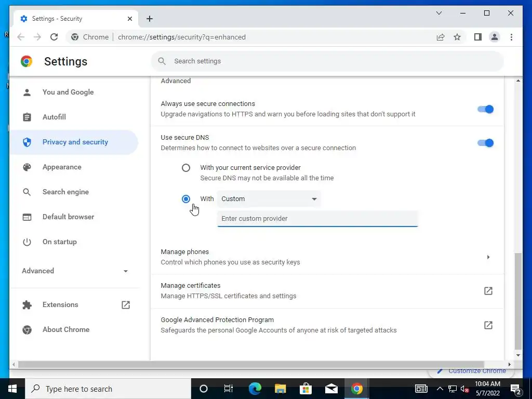Click scrollbar up arrow in settings

(518, 81)
